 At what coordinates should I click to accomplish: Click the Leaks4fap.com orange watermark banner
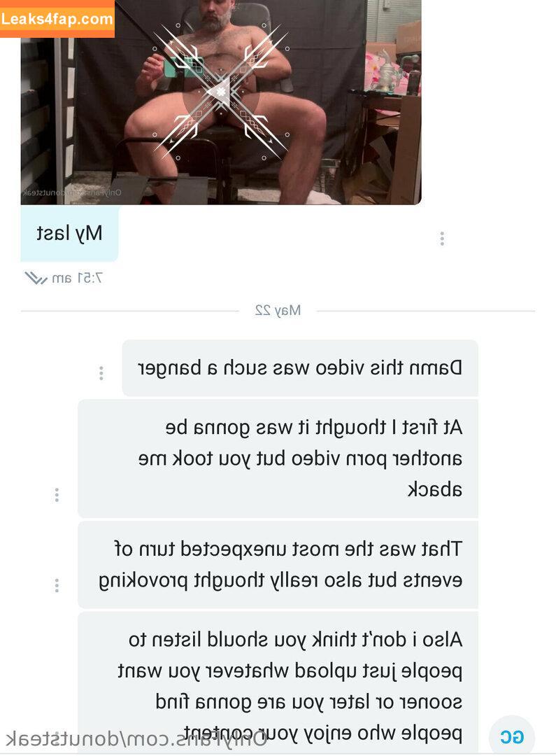[x=57, y=18]
